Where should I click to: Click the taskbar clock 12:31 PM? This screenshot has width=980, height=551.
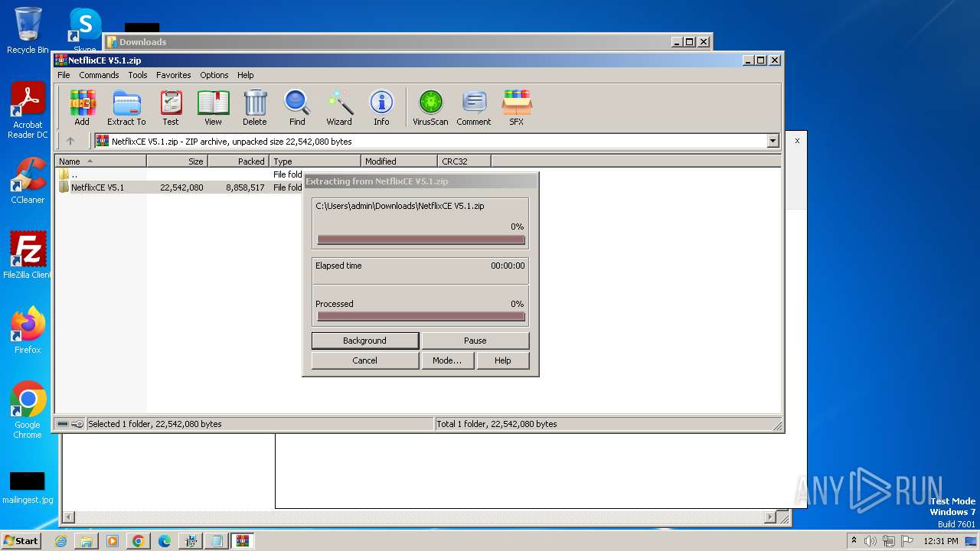(x=940, y=541)
